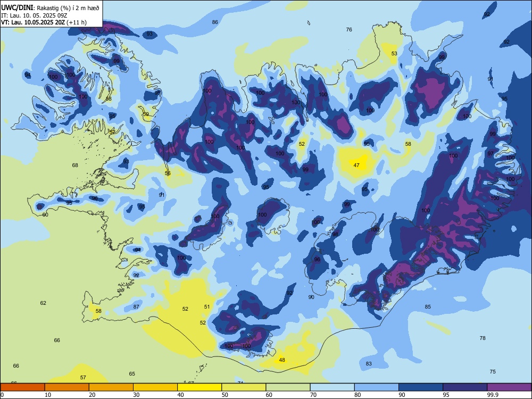The image size is (532, 399).
Task: Click the medium blue 80–90 legend swatch
Action: tap(377, 387)
